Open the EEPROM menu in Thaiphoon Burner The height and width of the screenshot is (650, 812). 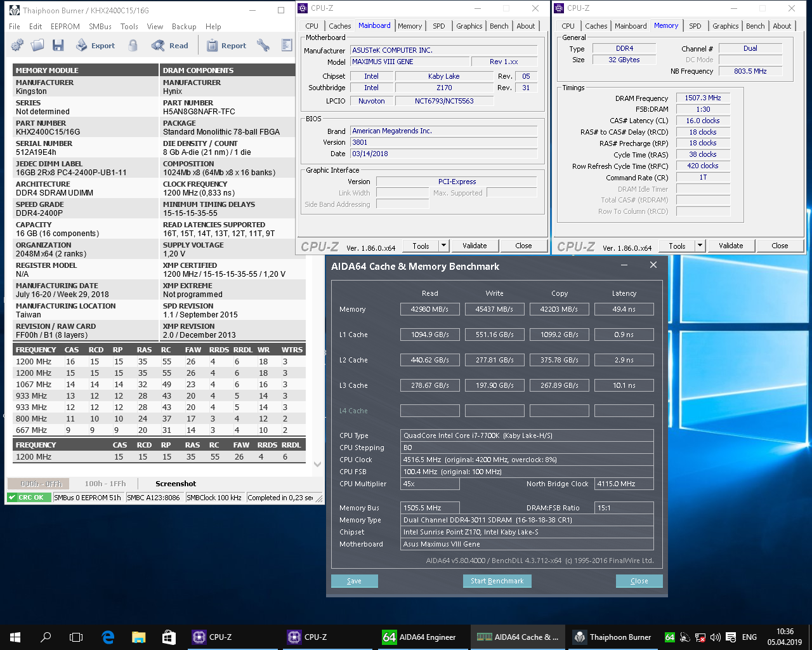point(65,27)
